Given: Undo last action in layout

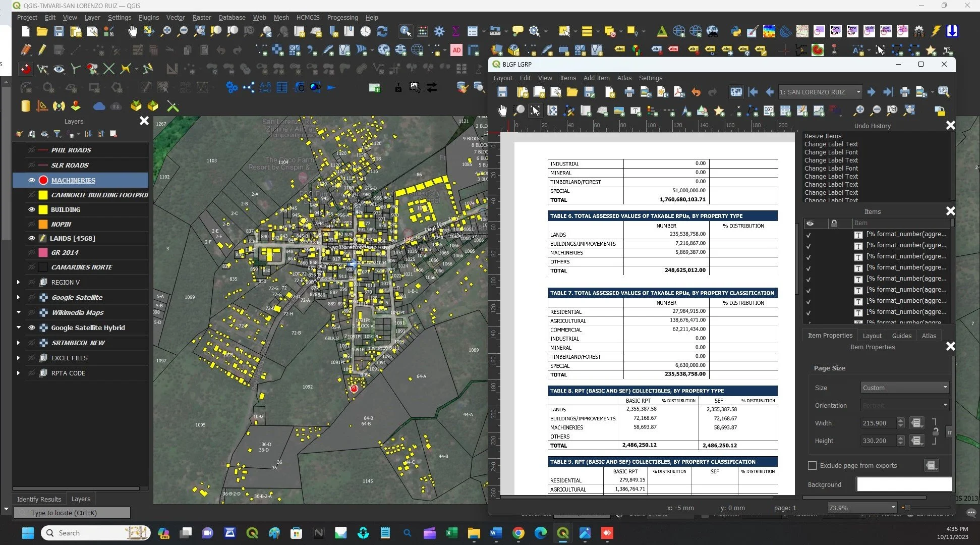Looking at the screenshot, I should (x=696, y=92).
